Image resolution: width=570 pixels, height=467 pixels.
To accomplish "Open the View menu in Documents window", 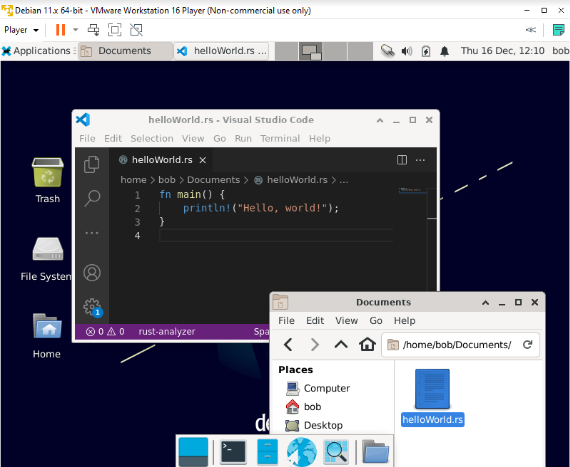I will 346,321.
